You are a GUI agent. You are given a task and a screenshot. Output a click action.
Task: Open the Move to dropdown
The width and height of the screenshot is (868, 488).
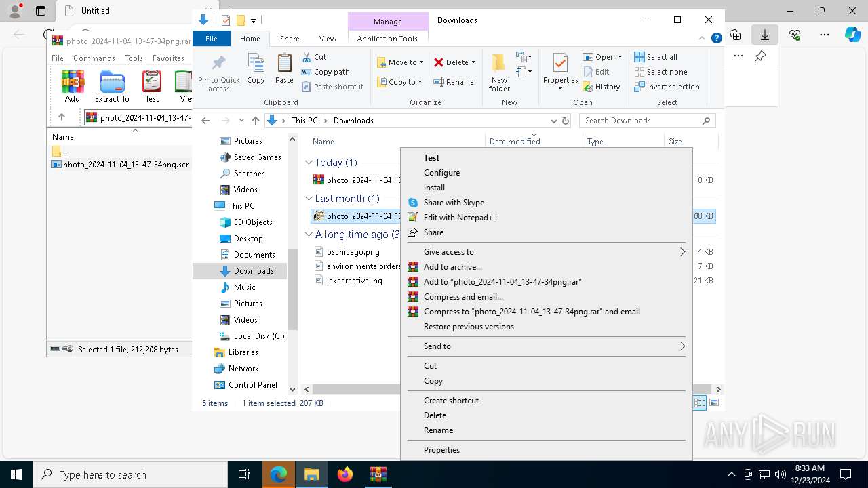400,62
